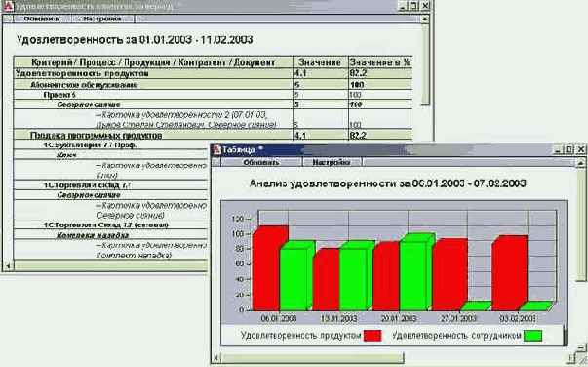588x367 pixels.
Task: Click value 100 in the Абонентское обслуживание row
Action: point(357,85)
